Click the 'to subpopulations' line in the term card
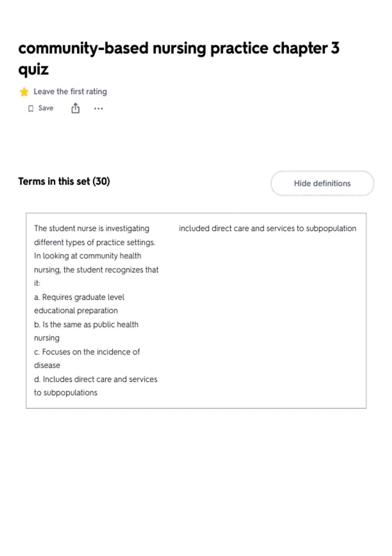This screenshot has height=556, width=392. [x=66, y=392]
